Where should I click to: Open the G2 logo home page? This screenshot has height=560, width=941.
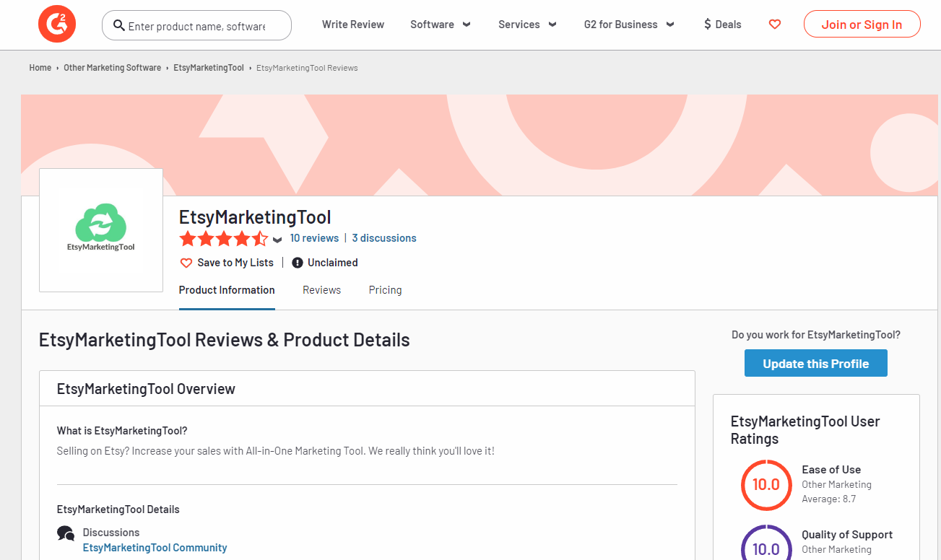(57, 25)
